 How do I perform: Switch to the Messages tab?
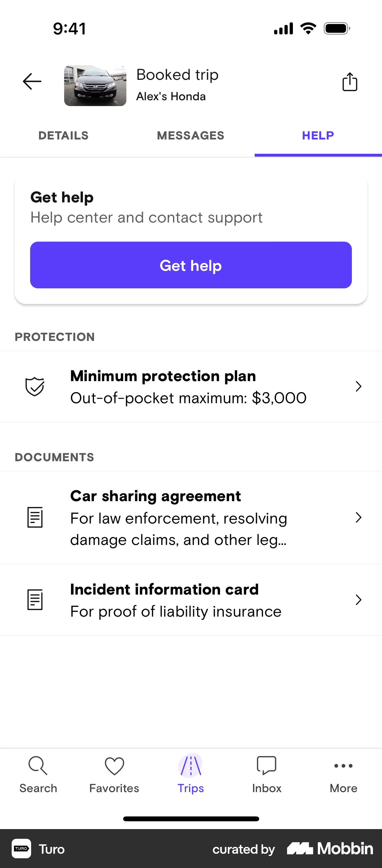pos(191,136)
